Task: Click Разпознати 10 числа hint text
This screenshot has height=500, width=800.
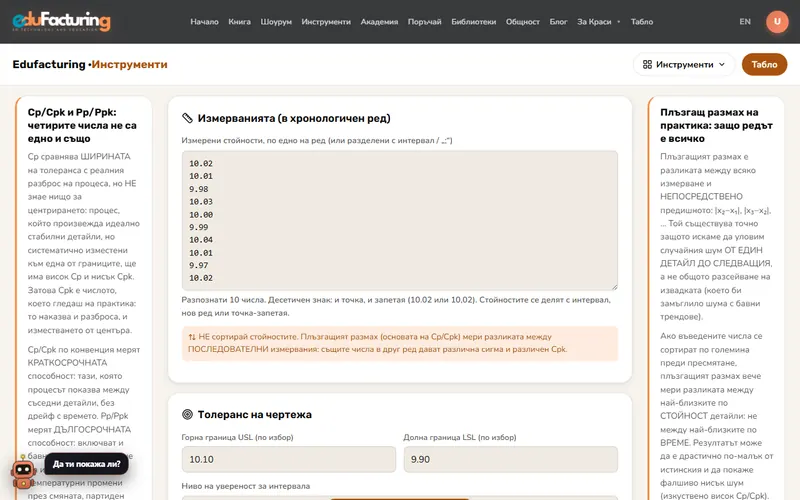Action: (396, 306)
